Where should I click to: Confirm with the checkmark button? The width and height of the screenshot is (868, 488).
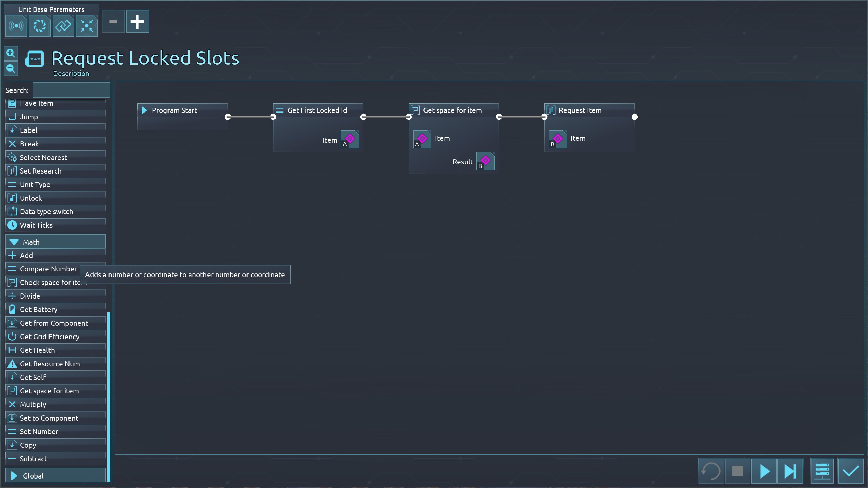[x=850, y=471]
